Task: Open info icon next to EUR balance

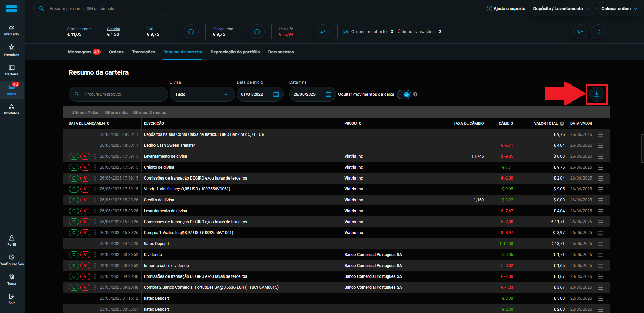Action: 191,32
